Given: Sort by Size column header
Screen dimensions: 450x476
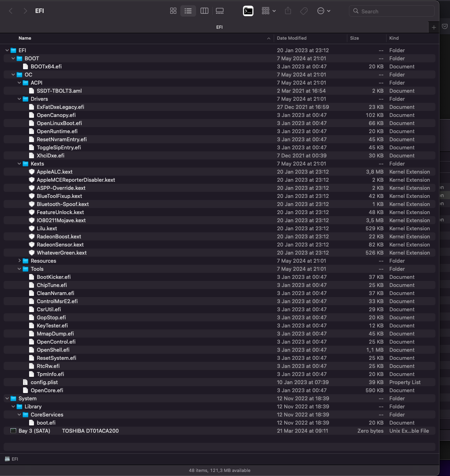Looking at the screenshot, I should click(x=354, y=38).
